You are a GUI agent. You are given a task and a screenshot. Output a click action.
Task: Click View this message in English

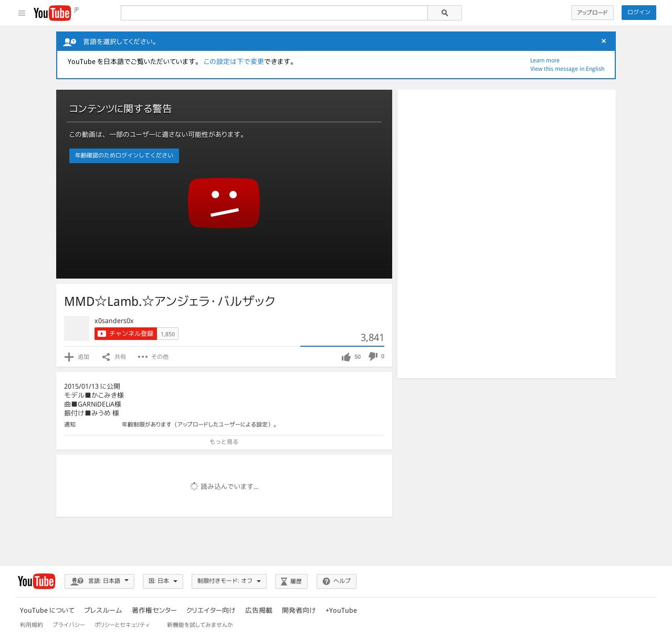pyautogui.click(x=567, y=69)
